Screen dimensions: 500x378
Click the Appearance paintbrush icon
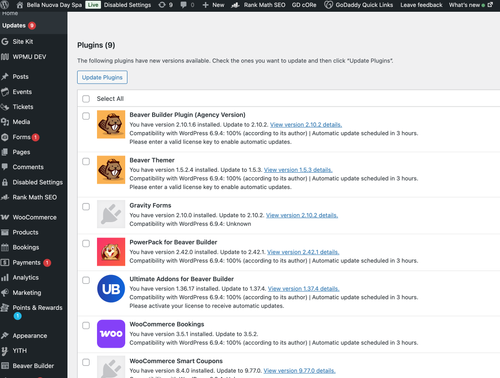[5, 336]
